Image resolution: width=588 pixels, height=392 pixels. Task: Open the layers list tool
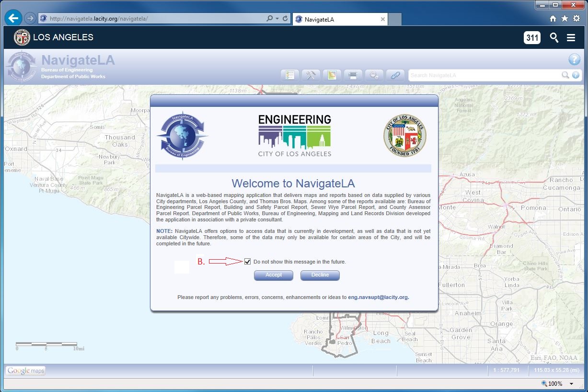point(289,75)
